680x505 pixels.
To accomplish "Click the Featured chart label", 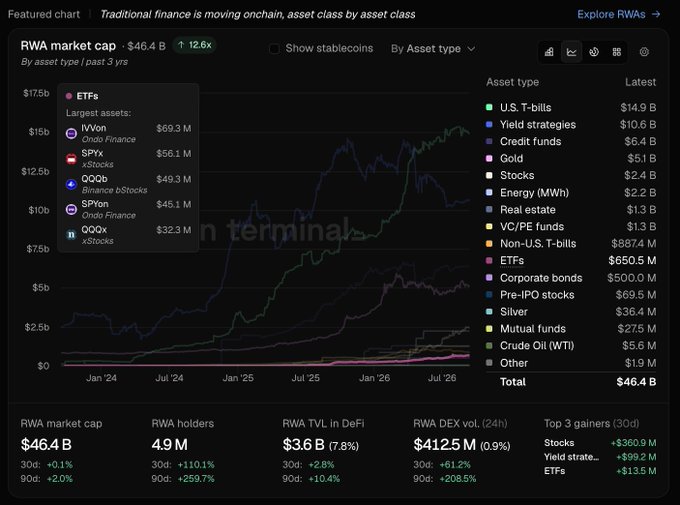I will tap(44, 14).
